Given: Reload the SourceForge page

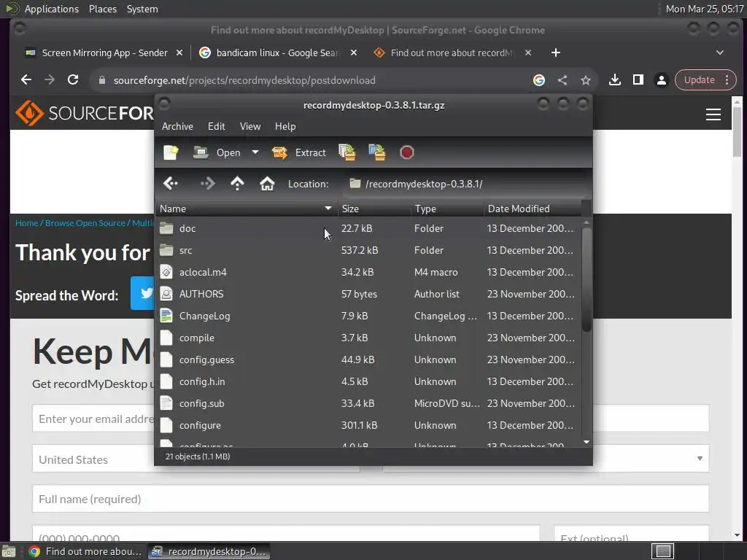Looking at the screenshot, I should (73, 80).
